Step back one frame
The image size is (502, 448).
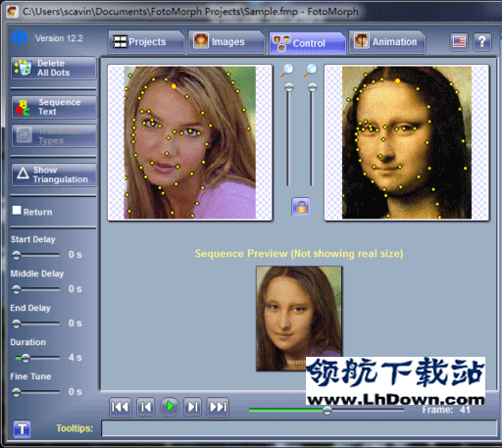click(145, 407)
